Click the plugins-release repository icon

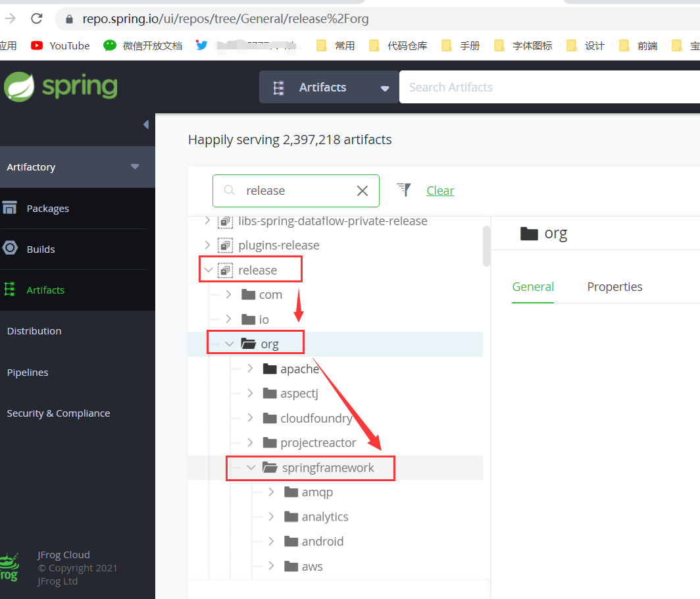[x=225, y=246]
